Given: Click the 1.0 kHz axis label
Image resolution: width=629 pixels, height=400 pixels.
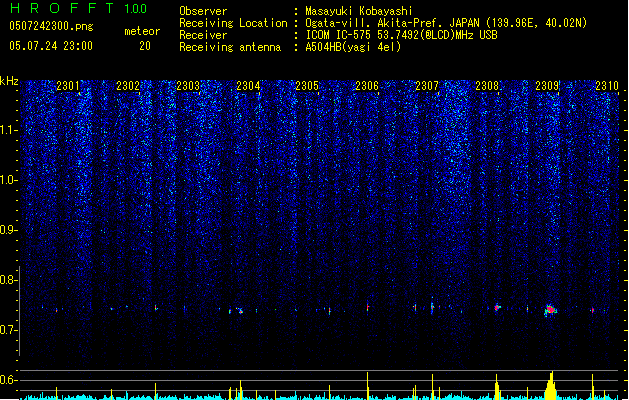Looking at the screenshot, I should pos(9,180).
